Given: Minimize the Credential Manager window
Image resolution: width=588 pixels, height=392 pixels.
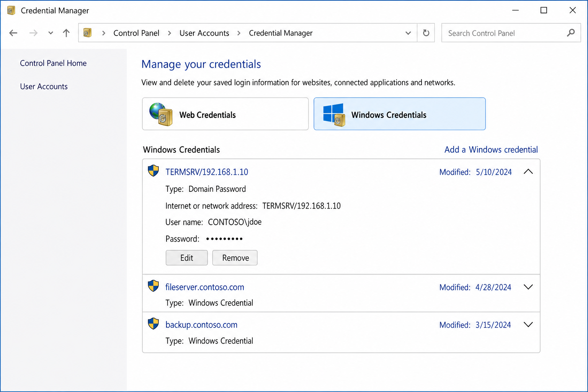Looking at the screenshot, I should coord(515,10).
